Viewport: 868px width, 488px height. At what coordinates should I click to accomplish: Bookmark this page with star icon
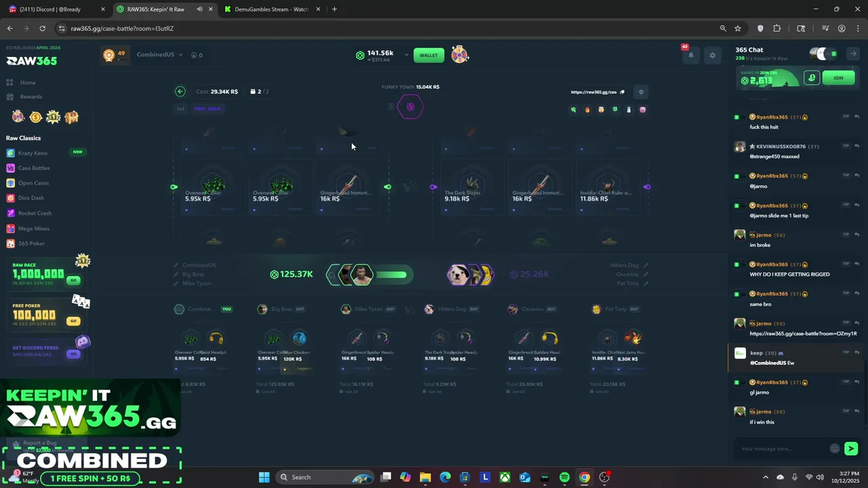pos(738,28)
